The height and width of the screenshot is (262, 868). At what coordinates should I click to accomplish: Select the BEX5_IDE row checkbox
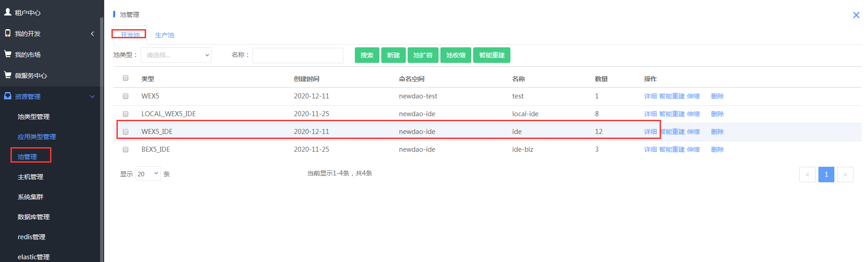point(126,149)
